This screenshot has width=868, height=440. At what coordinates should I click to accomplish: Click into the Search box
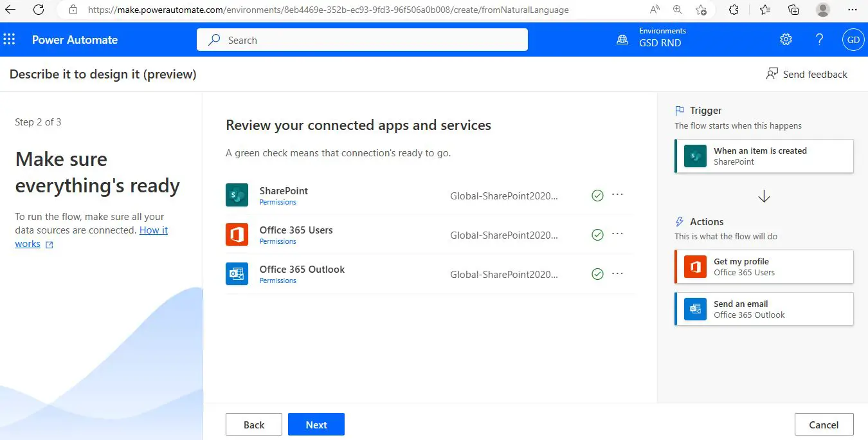click(x=362, y=40)
